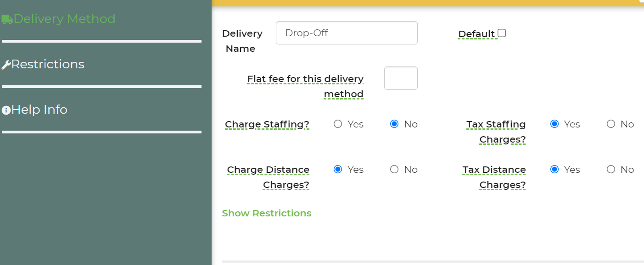Select No for Charge Staffing
This screenshot has height=265, width=644.
(x=394, y=124)
